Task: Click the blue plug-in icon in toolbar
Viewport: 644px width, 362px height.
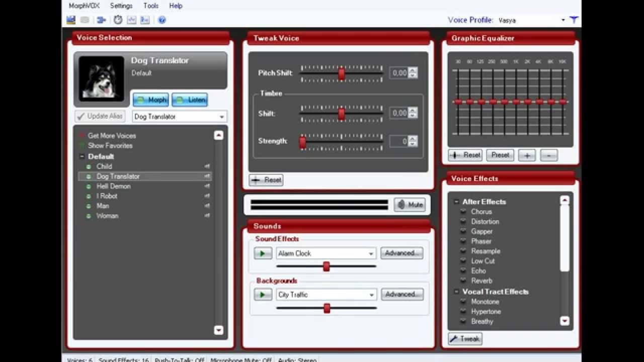Action: point(101,20)
